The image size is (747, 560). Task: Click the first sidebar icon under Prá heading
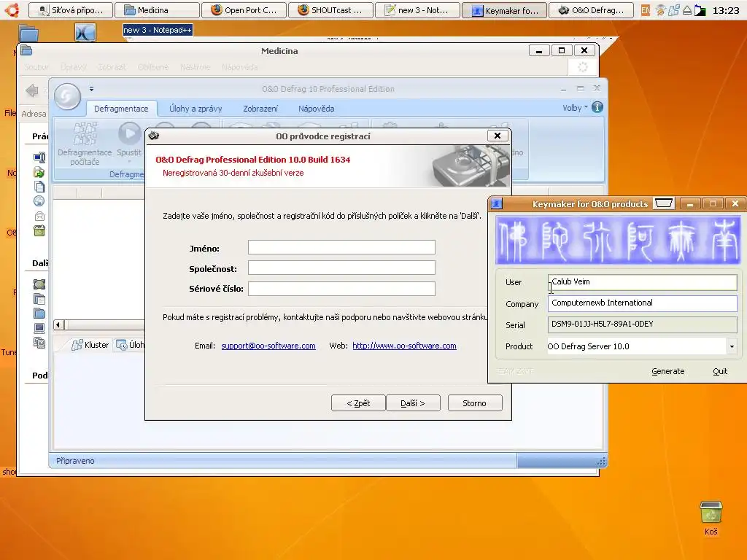tap(39, 157)
